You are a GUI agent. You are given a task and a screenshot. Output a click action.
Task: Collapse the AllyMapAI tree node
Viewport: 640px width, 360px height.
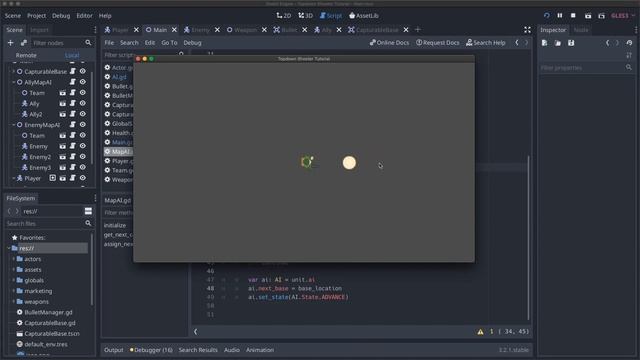click(x=13, y=82)
